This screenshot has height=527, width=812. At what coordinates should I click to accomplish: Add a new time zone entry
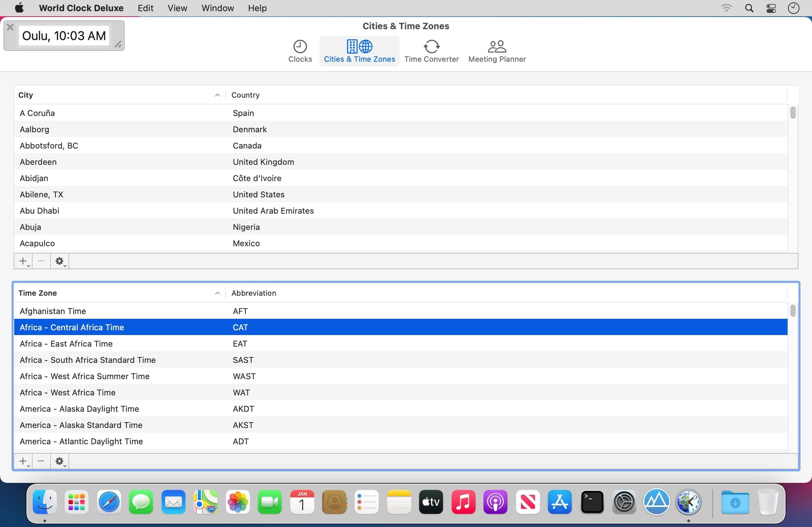[x=23, y=461]
